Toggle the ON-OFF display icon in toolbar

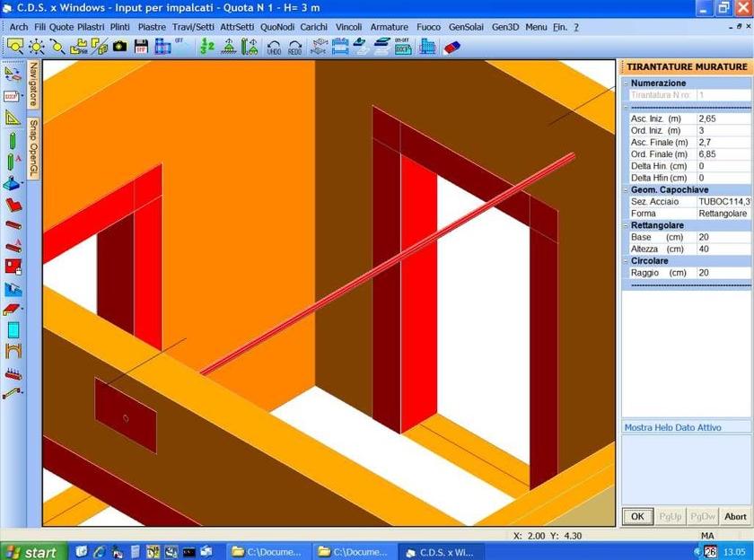[x=403, y=46]
